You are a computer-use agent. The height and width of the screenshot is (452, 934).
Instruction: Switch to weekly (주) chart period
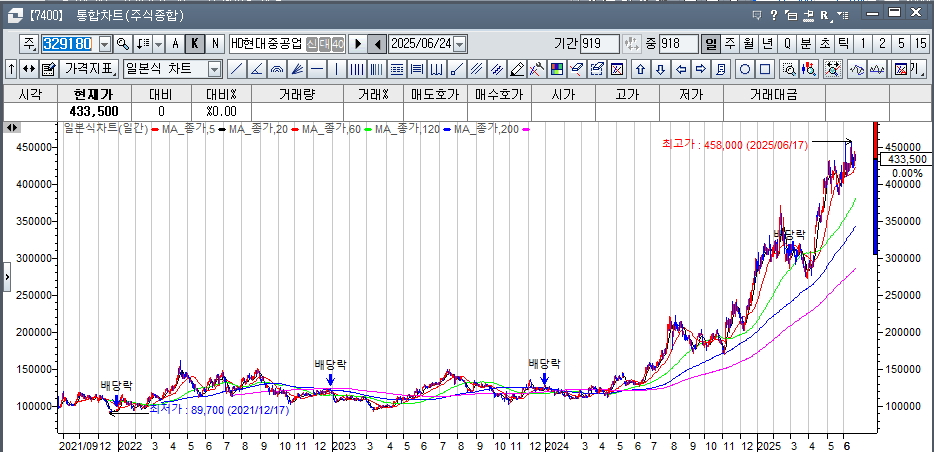730,44
